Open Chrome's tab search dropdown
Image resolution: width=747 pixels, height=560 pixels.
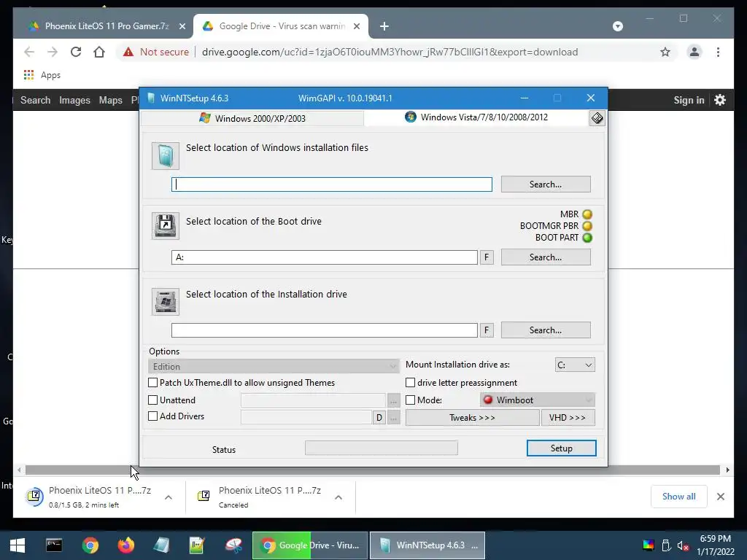pos(617,26)
